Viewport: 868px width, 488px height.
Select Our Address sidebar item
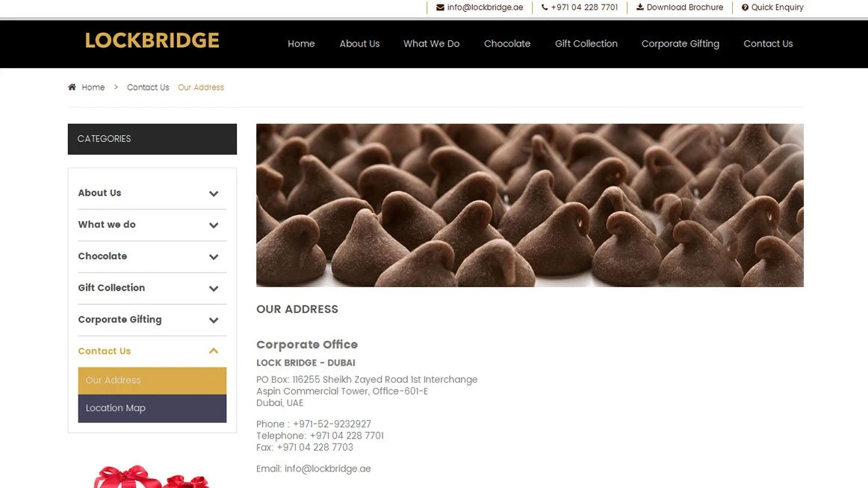[152, 380]
